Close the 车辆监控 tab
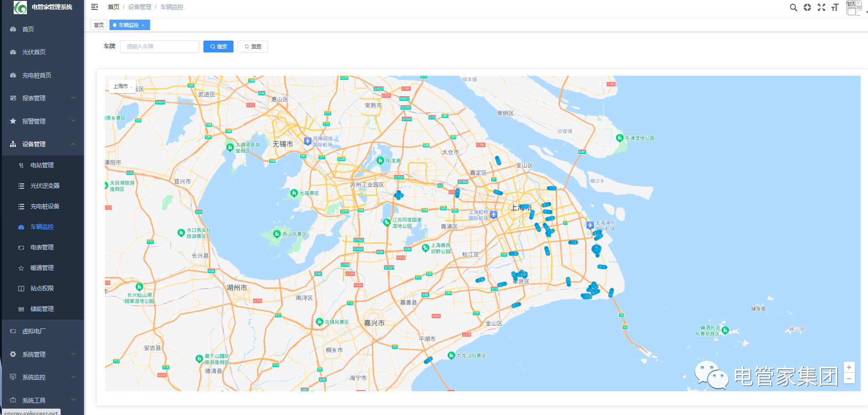 click(x=143, y=26)
